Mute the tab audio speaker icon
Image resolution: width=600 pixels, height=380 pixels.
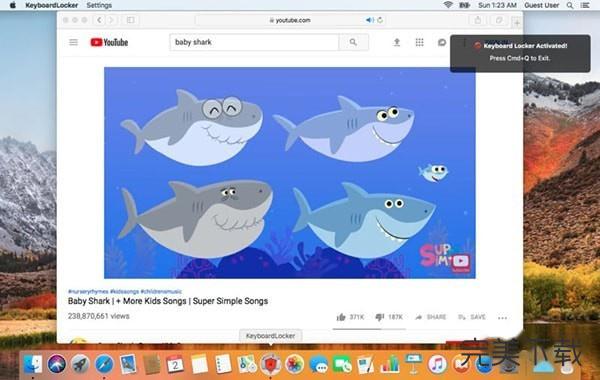point(369,20)
